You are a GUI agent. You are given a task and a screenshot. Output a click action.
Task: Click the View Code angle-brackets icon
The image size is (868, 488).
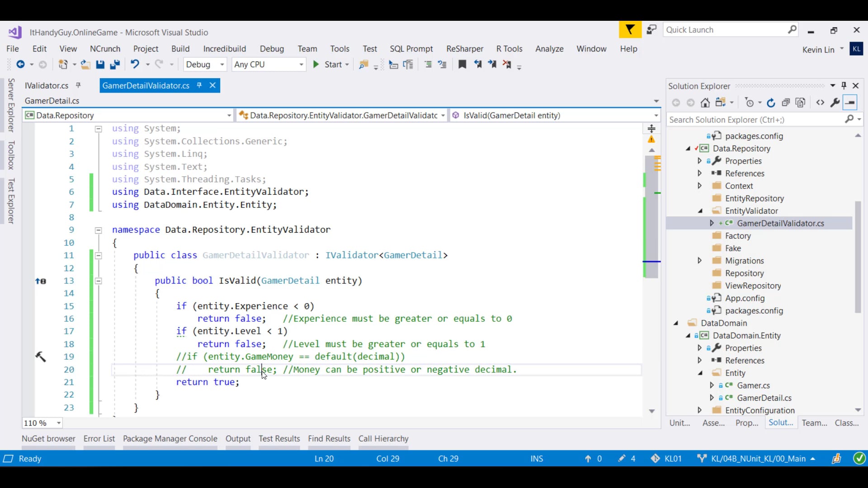pos(820,103)
